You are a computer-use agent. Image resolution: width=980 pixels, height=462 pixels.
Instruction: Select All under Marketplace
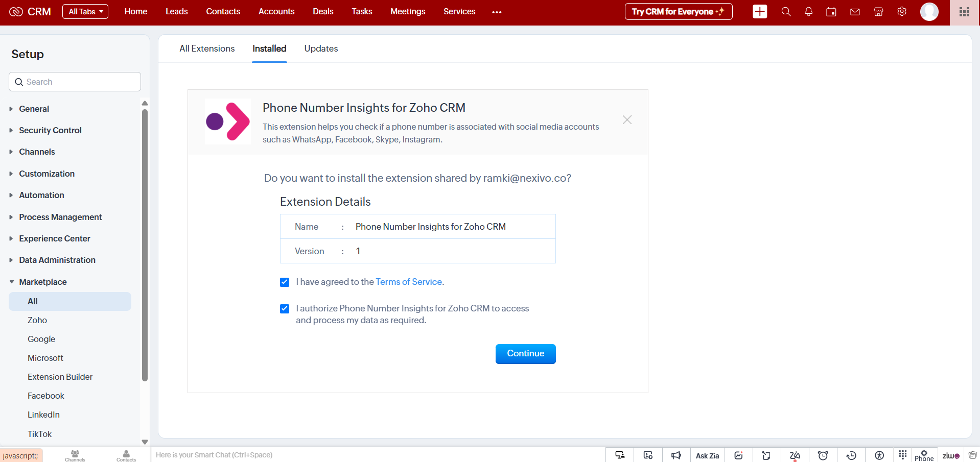pyautogui.click(x=70, y=301)
